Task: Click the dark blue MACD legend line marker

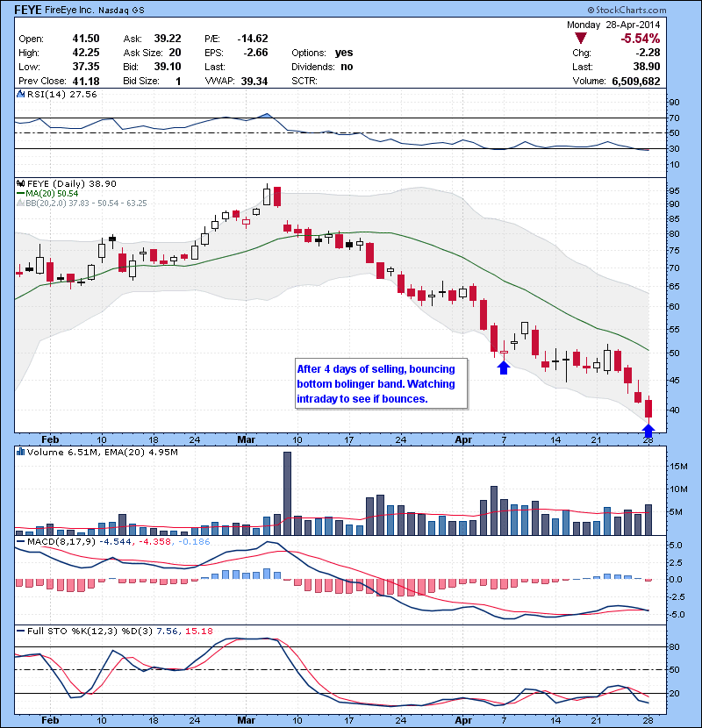Action: coord(20,541)
